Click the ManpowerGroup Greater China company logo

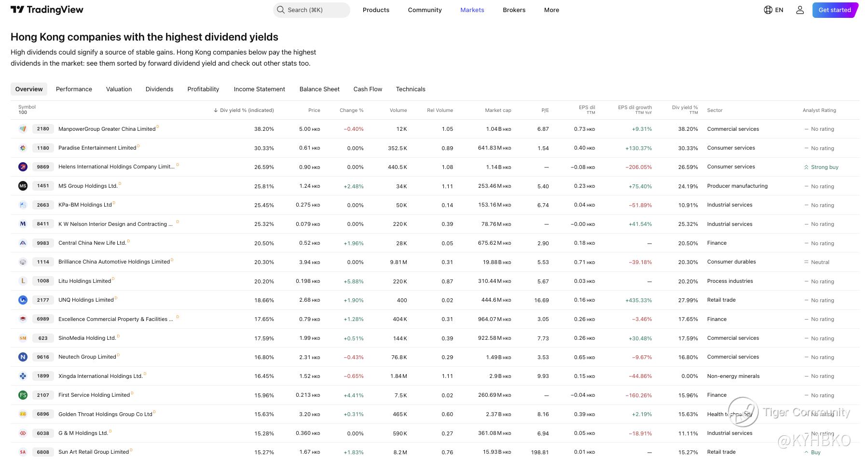click(x=23, y=129)
